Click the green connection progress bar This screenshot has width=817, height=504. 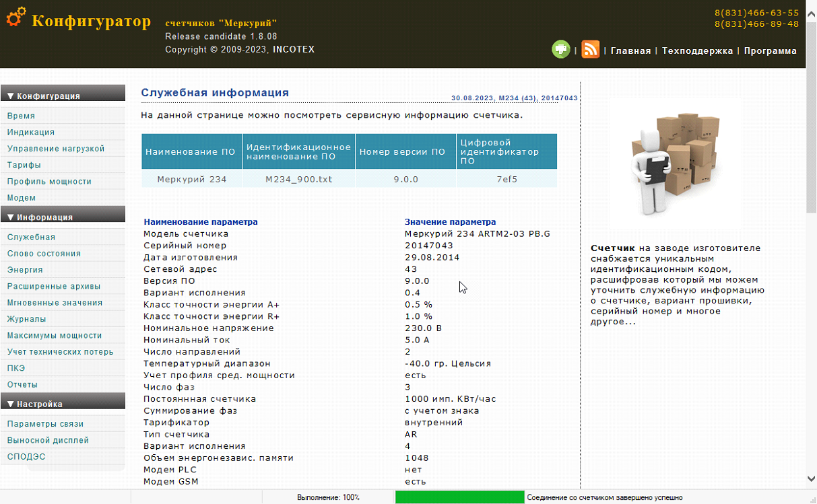coord(459,497)
